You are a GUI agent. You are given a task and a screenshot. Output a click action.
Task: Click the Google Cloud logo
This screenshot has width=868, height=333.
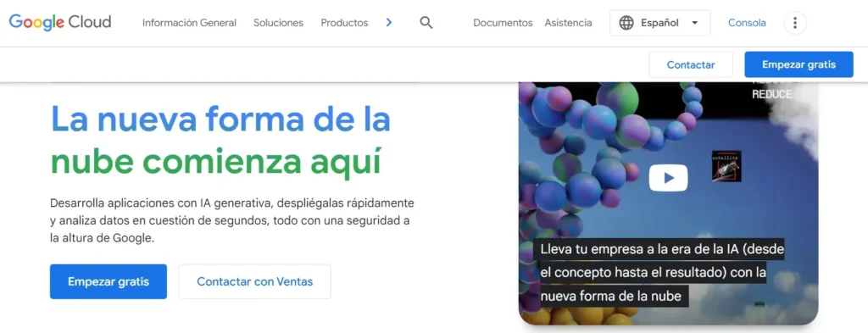coord(60,22)
